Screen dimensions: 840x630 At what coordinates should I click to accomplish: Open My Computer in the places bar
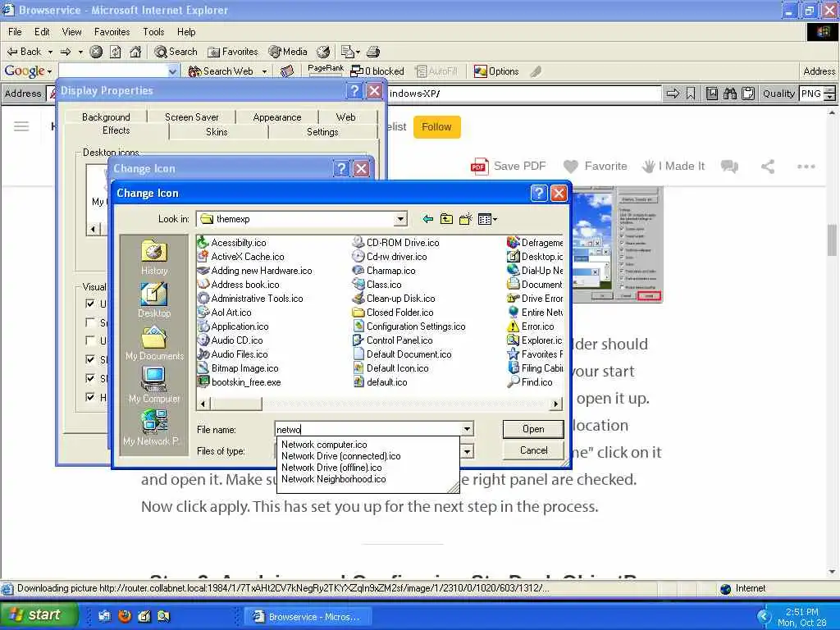[x=154, y=386]
